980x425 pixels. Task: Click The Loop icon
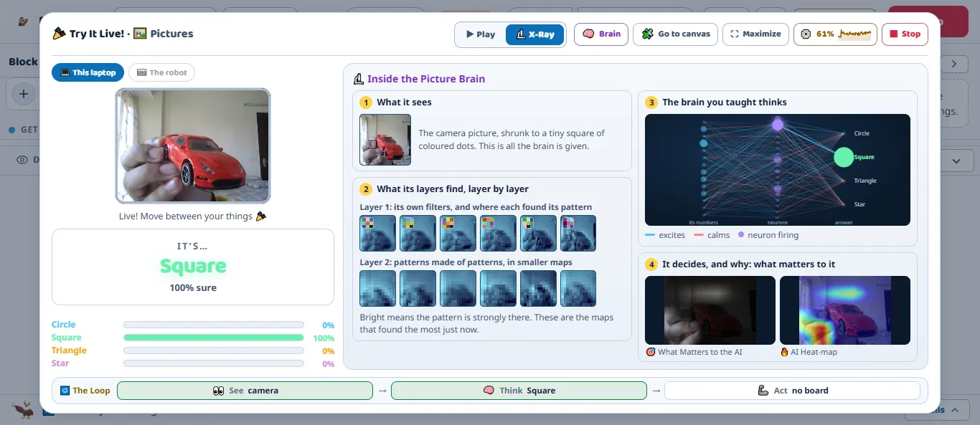[65, 391]
